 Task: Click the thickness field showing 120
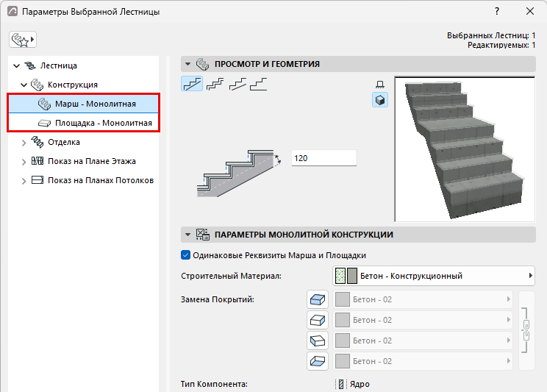point(324,158)
